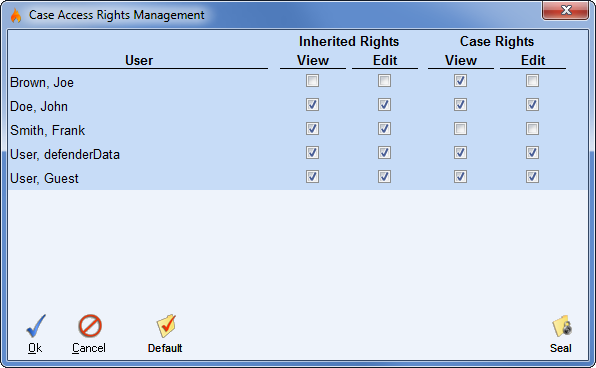Uncheck User, Guest Inherited Rights View
The width and height of the screenshot is (596, 368).
coord(312,176)
